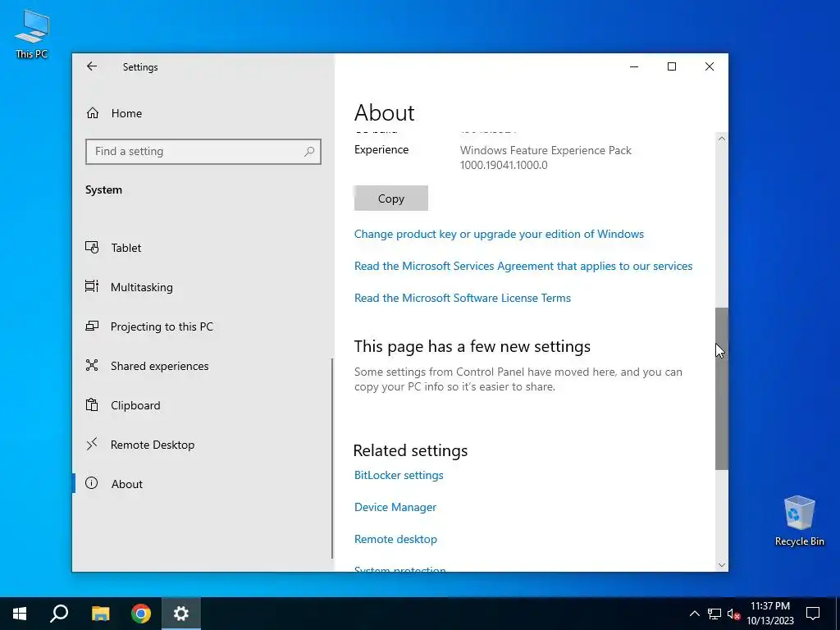
Task: Click the Experience label
Action: 381,149
